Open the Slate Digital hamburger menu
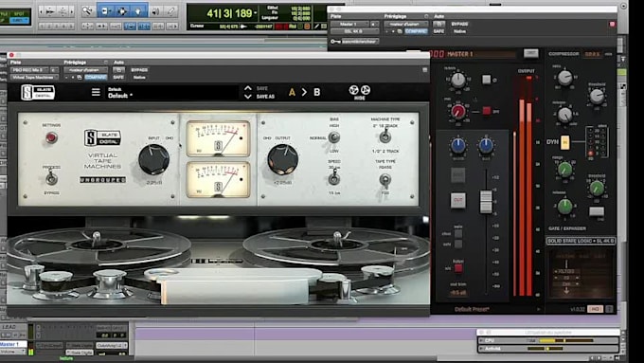 coord(96,92)
